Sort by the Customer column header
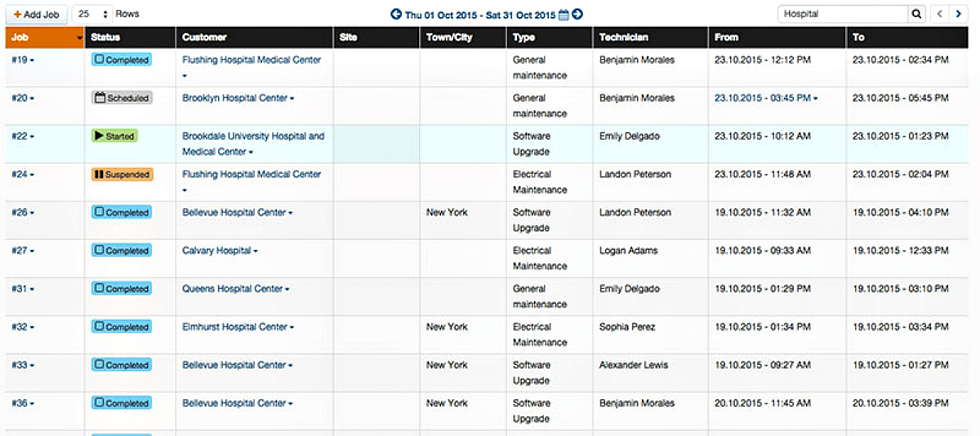This screenshot has height=436, width=980. [255, 38]
